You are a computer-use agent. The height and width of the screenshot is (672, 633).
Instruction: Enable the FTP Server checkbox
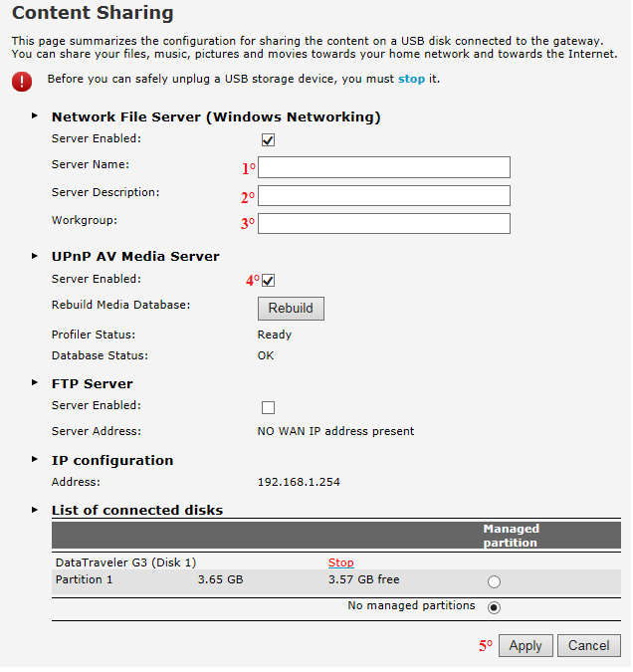click(269, 408)
